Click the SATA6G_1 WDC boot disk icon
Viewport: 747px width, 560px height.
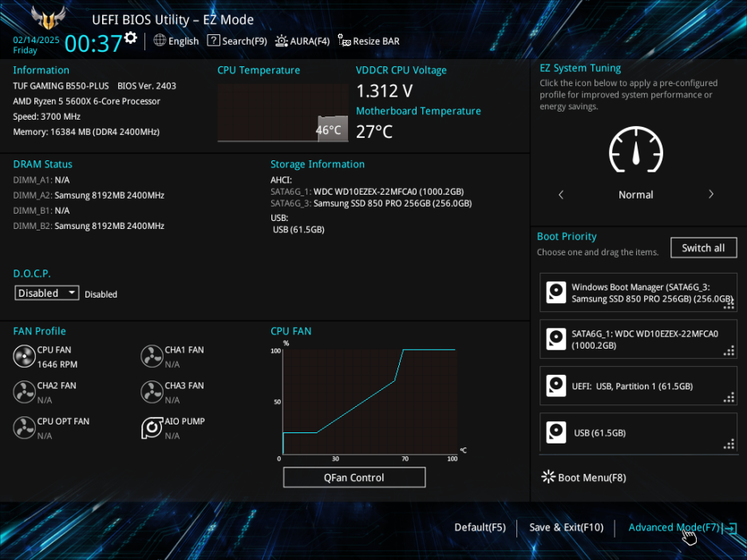click(556, 339)
